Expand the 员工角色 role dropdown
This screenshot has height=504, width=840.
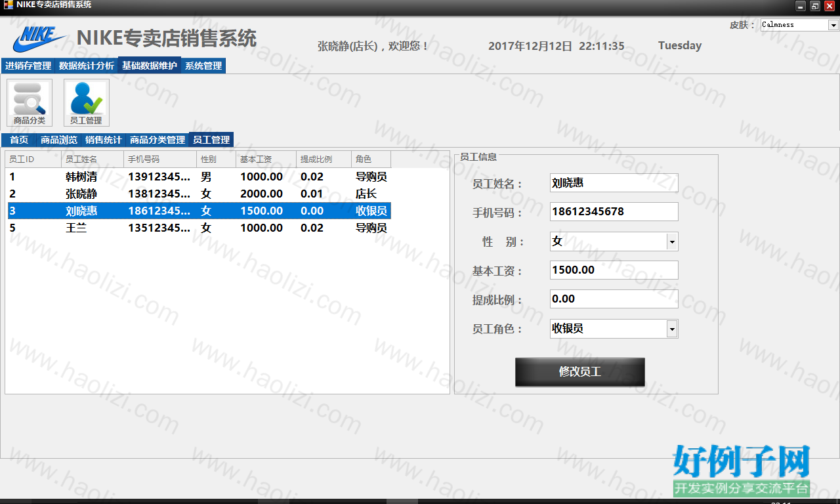672,329
